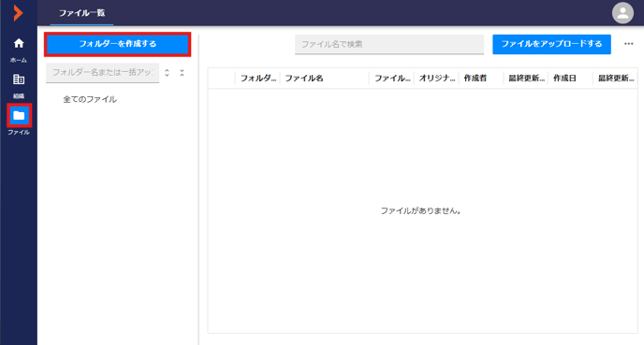
Task: Sort by the オリジナ... column header
Action: [436, 79]
